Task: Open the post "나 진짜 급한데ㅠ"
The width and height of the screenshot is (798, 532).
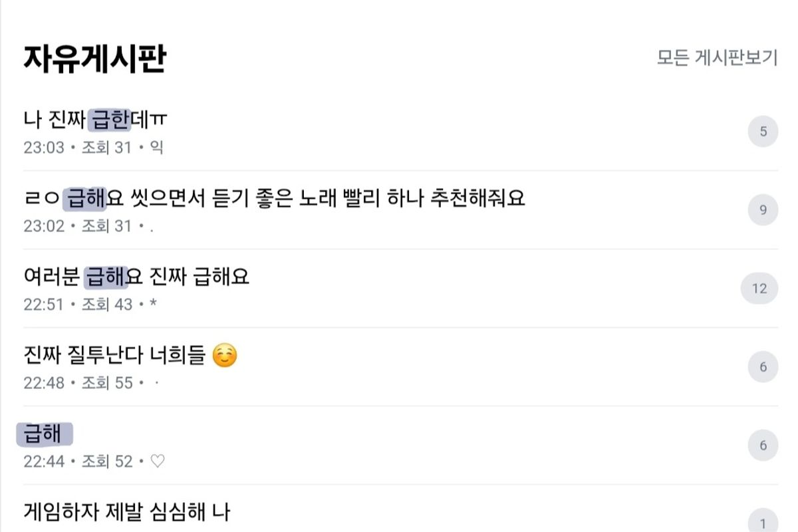Action: 95,120
